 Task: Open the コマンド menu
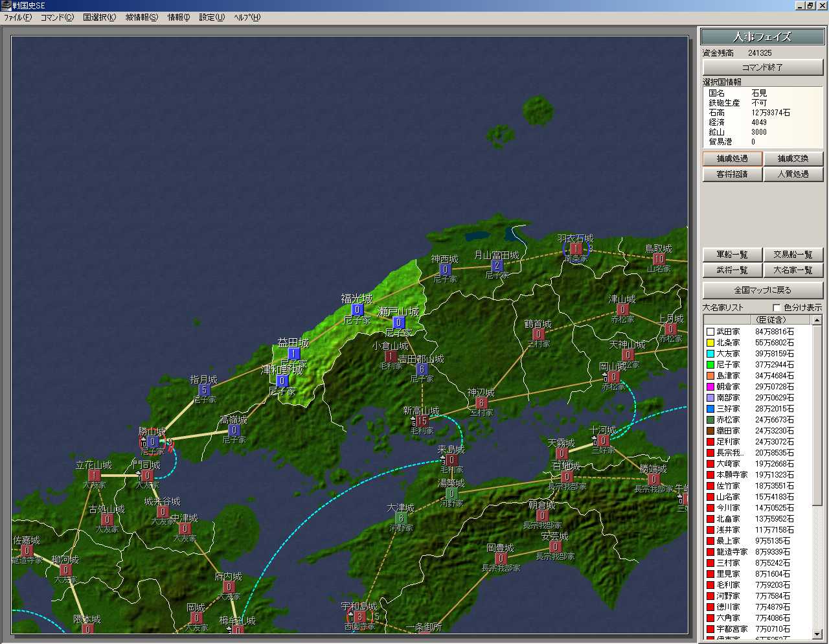click(x=58, y=17)
